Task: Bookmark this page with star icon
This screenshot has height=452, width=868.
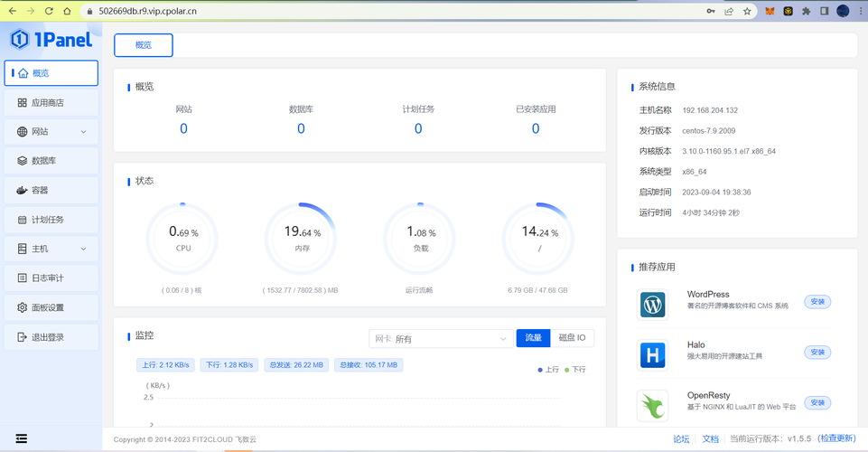Action: coord(747,12)
